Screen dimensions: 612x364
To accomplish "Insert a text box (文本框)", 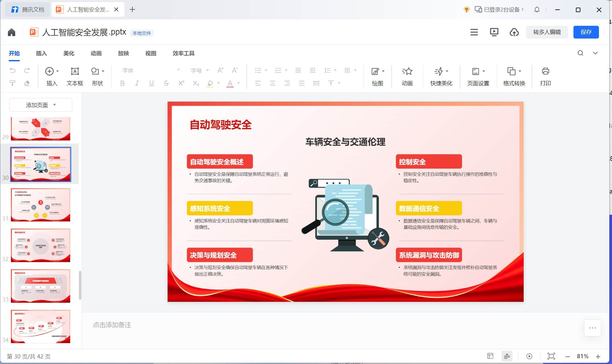I will point(75,77).
